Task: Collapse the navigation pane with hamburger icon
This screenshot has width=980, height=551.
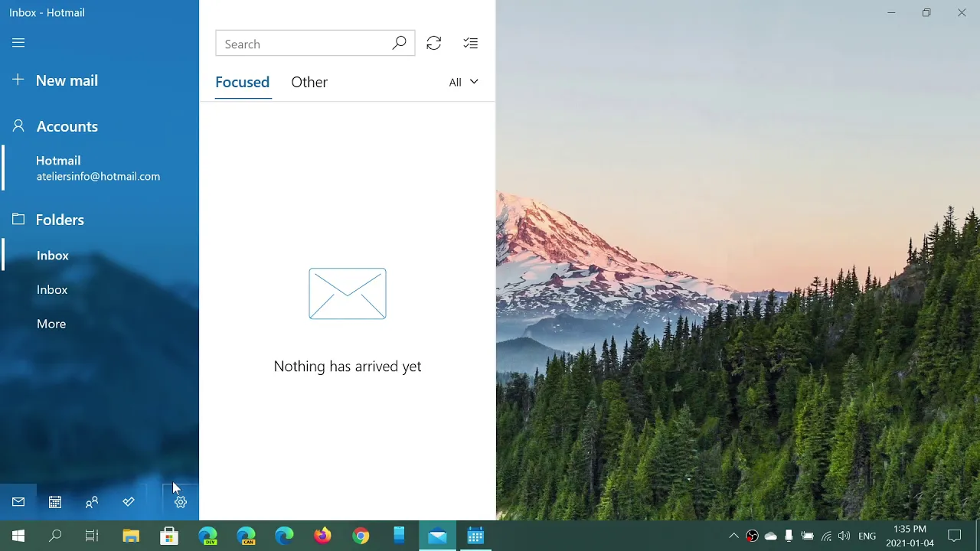Action: [x=18, y=43]
